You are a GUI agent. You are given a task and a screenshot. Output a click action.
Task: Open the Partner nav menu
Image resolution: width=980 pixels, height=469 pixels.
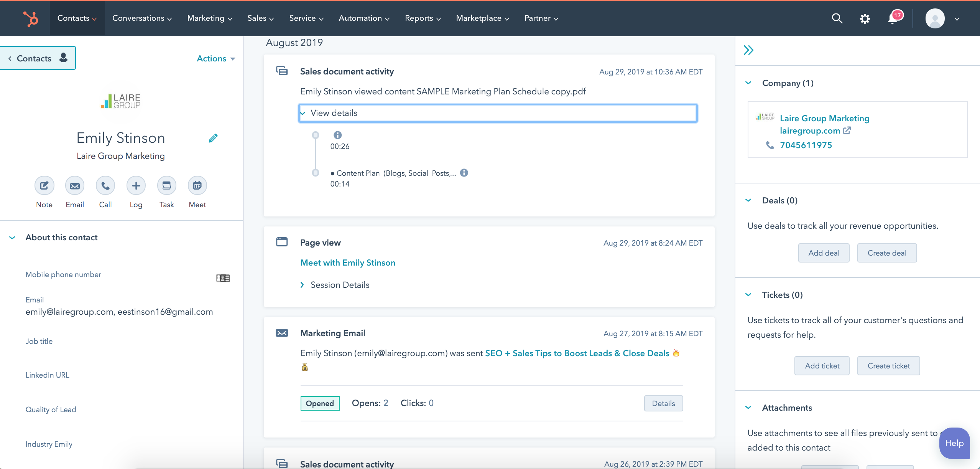(541, 18)
